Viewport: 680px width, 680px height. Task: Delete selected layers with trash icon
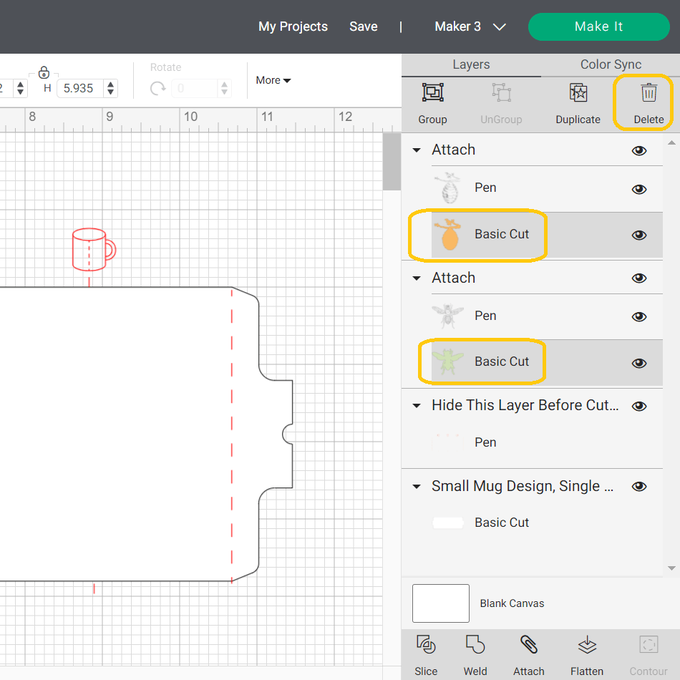[x=648, y=93]
